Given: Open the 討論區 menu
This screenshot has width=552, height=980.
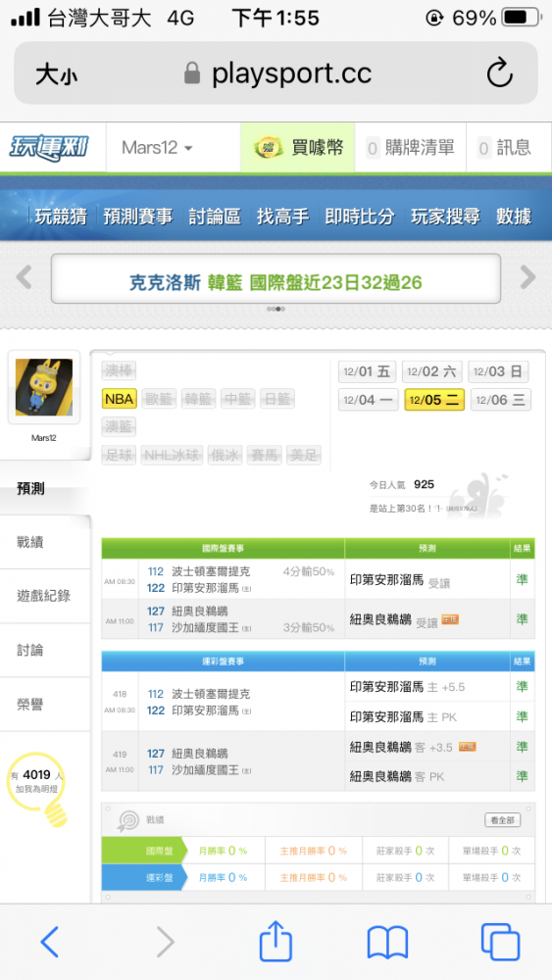Looking at the screenshot, I should (215, 217).
